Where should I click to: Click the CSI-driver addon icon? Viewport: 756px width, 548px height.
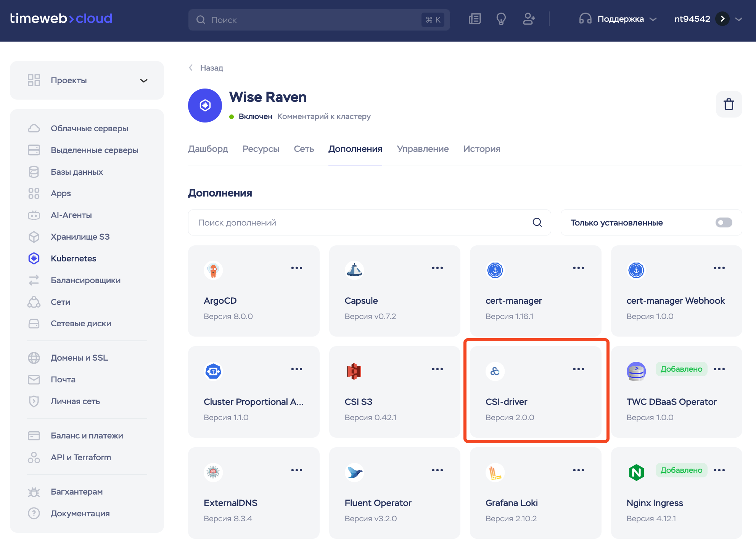pos(495,371)
